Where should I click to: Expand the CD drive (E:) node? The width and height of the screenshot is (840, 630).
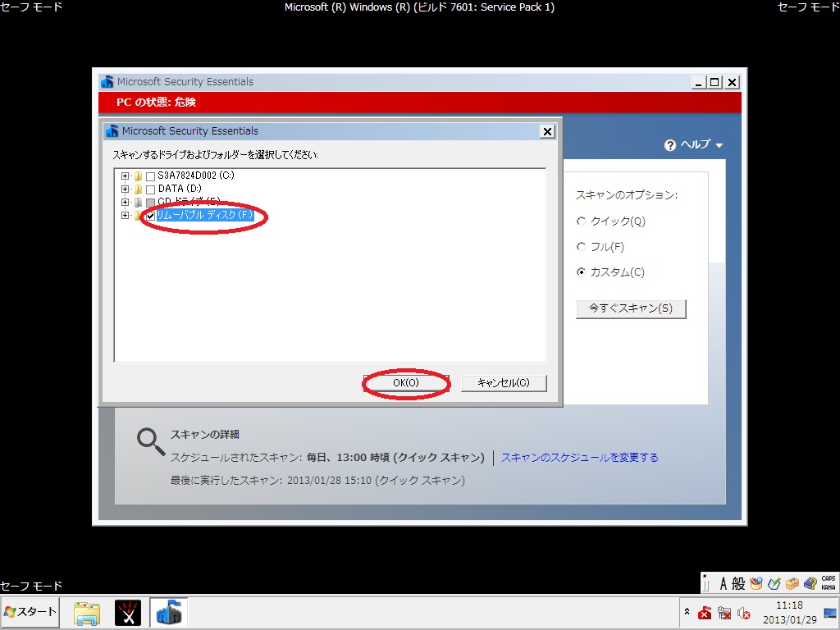click(x=125, y=202)
